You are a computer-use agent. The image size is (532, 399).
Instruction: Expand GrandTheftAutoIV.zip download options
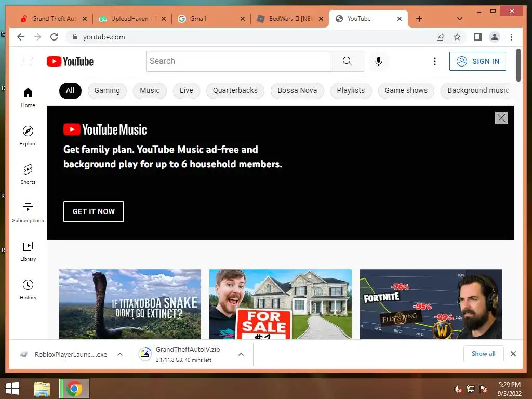coord(241,354)
